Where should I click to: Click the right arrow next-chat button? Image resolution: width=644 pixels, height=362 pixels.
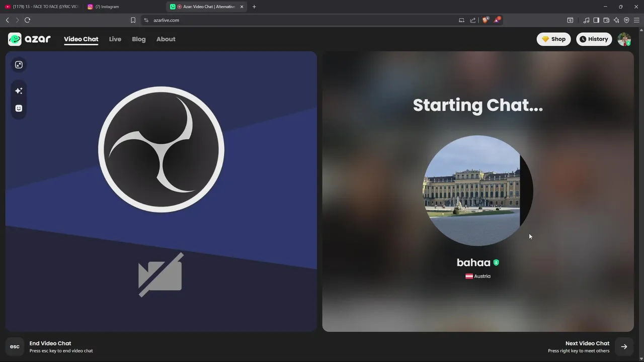click(624, 346)
